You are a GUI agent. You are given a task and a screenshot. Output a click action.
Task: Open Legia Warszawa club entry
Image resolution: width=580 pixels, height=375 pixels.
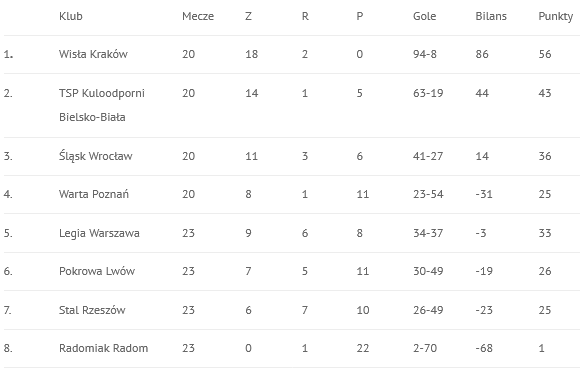[x=99, y=233]
